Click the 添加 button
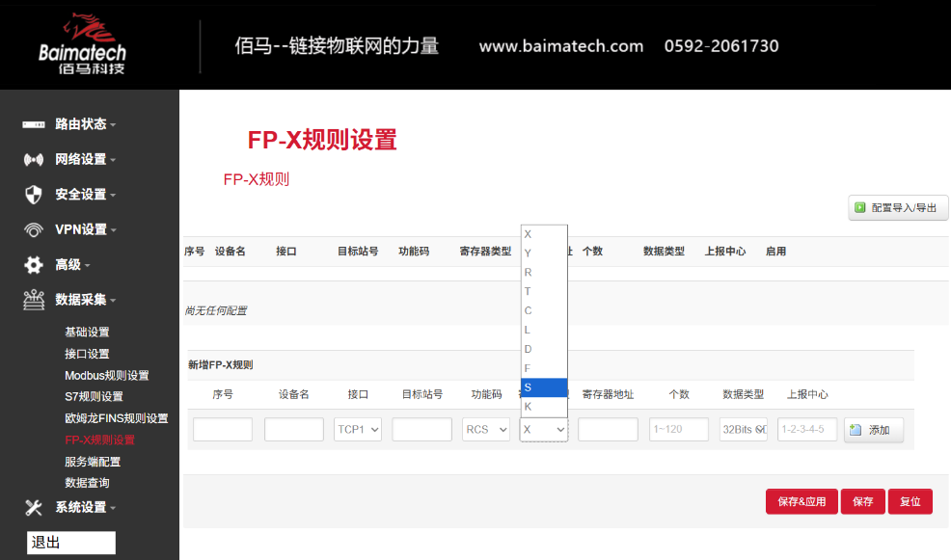Image resolution: width=951 pixels, height=560 pixels. click(x=874, y=430)
